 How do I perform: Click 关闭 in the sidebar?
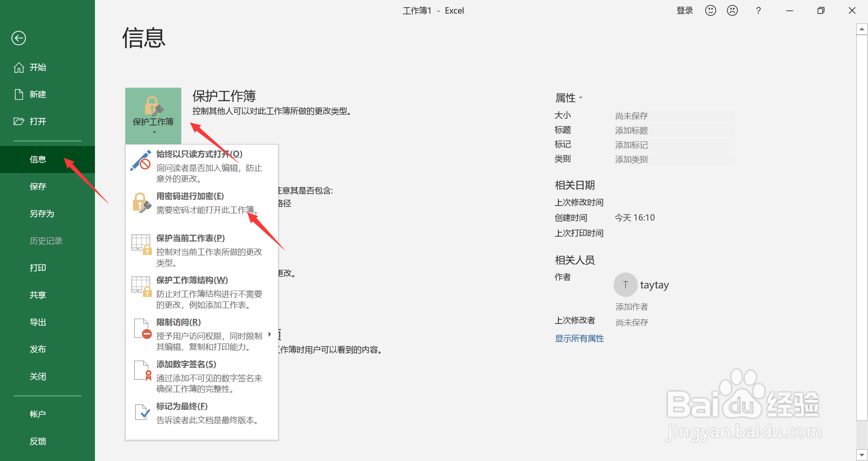47,376
